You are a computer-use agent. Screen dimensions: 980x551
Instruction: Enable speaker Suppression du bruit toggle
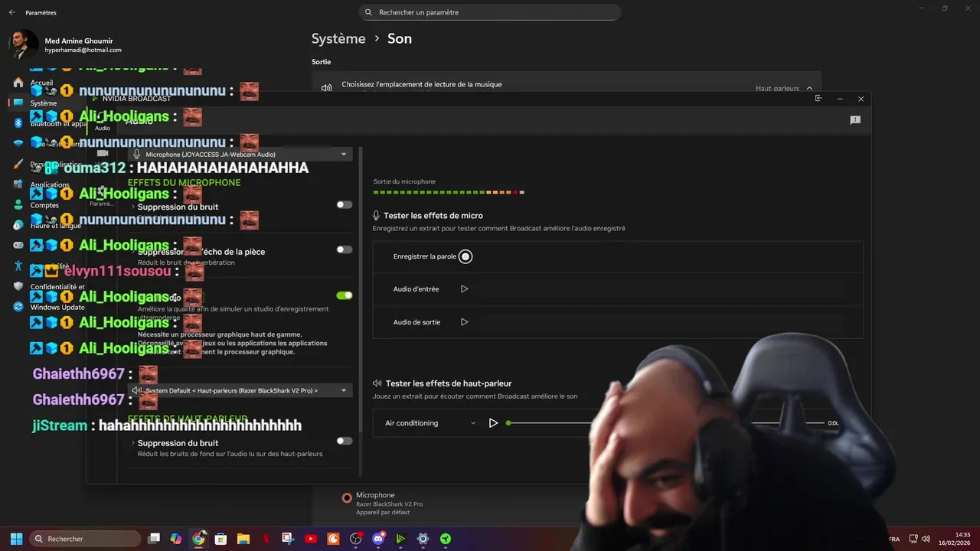(x=345, y=441)
